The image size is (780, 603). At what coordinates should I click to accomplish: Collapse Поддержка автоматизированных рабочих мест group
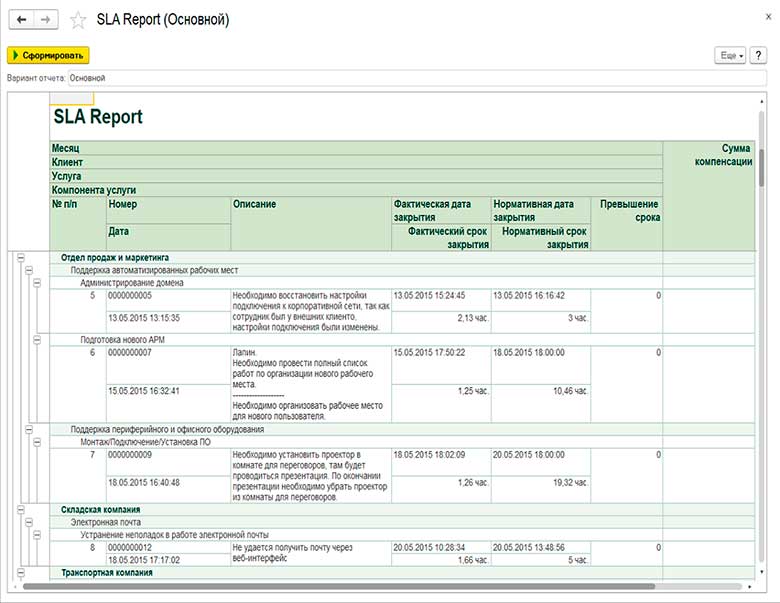click(29, 270)
